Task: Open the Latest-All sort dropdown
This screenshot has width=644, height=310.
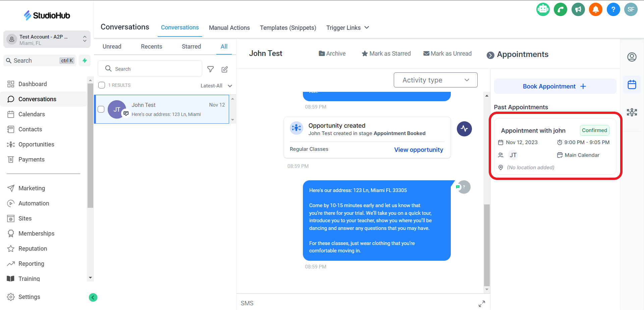Action: [216, 86]
